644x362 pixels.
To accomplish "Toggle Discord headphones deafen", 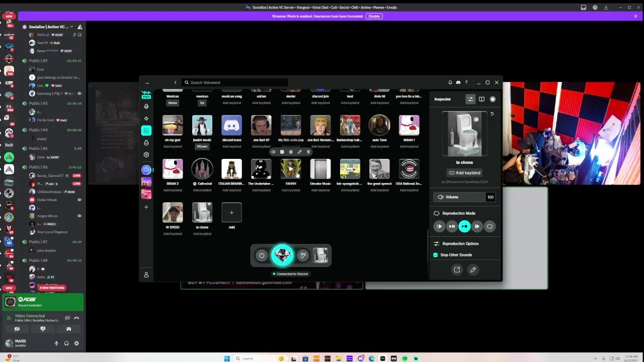I will [x=66, y=343].
